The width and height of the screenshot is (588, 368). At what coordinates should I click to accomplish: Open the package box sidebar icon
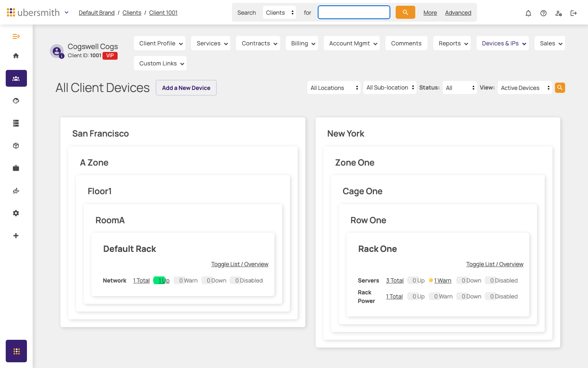[16, 146]
